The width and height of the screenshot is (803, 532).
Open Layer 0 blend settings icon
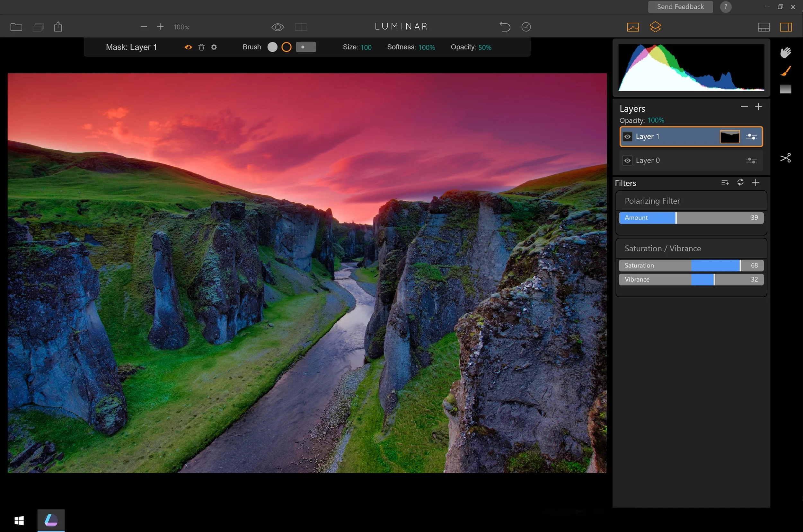[x=751, y=161]
